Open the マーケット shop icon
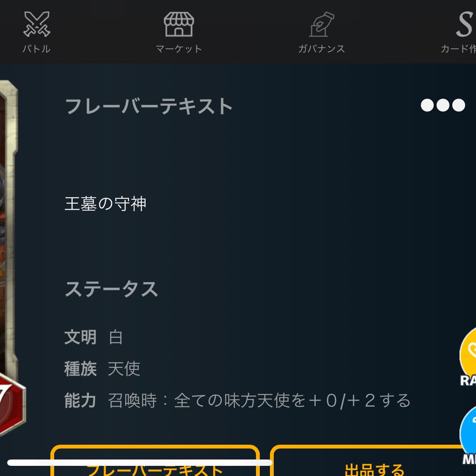476x476 pixels. (x=179, y=24)
